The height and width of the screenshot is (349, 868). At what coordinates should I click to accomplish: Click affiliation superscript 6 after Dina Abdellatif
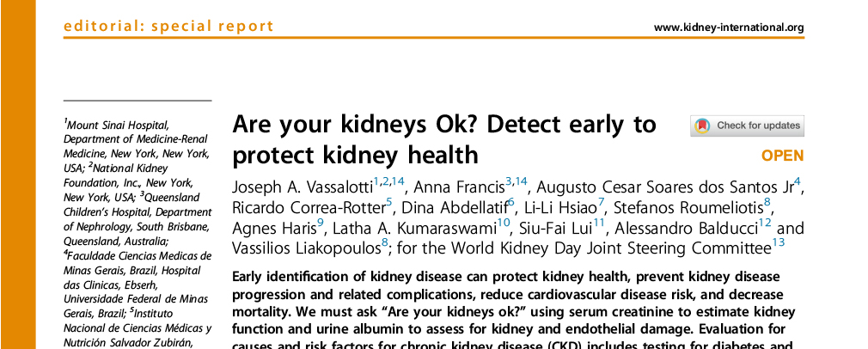(x=511, y=202)
